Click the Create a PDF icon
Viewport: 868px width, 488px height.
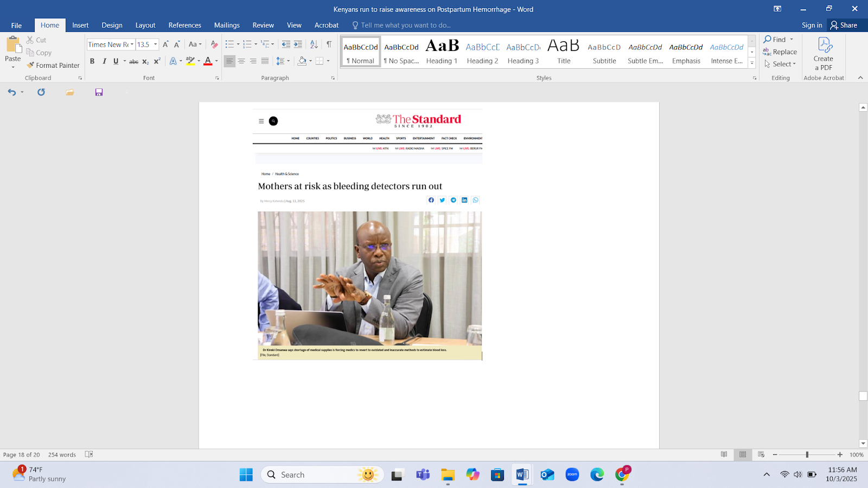[825, 46]
